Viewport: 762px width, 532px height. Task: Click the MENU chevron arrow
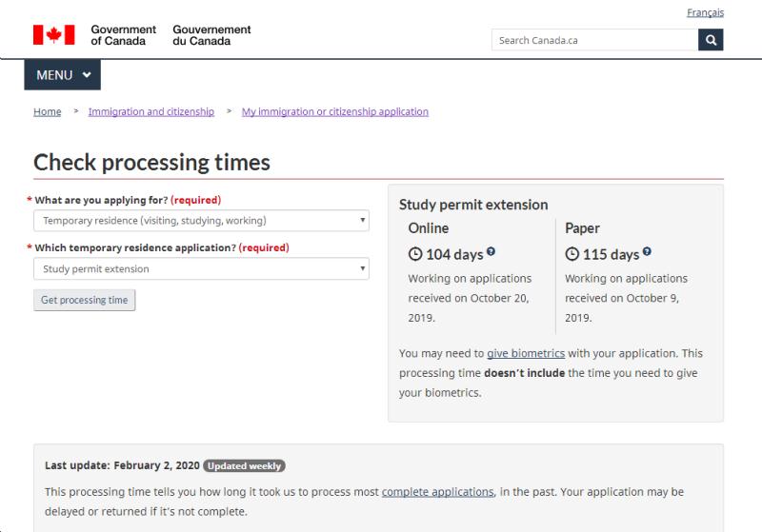pyautogui.click(x=87, y=75)
